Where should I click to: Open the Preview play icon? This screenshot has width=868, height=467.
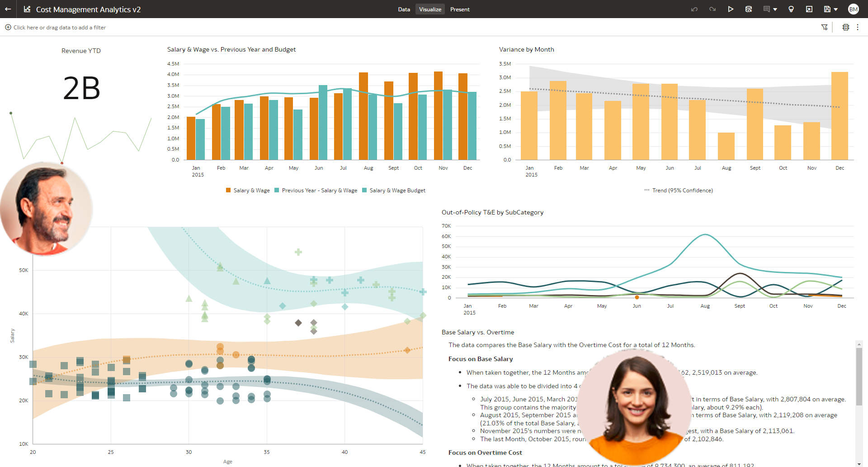[x=731, y=9]
